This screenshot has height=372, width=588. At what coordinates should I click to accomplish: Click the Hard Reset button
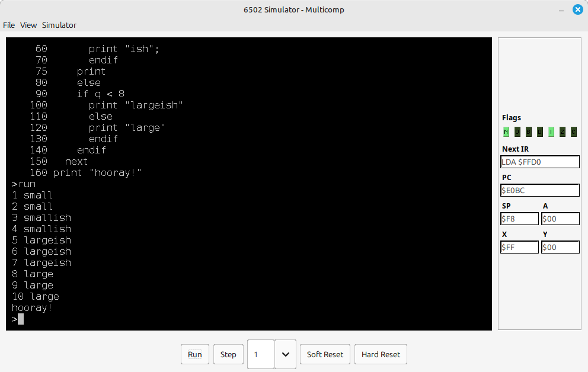click(381, 354)
